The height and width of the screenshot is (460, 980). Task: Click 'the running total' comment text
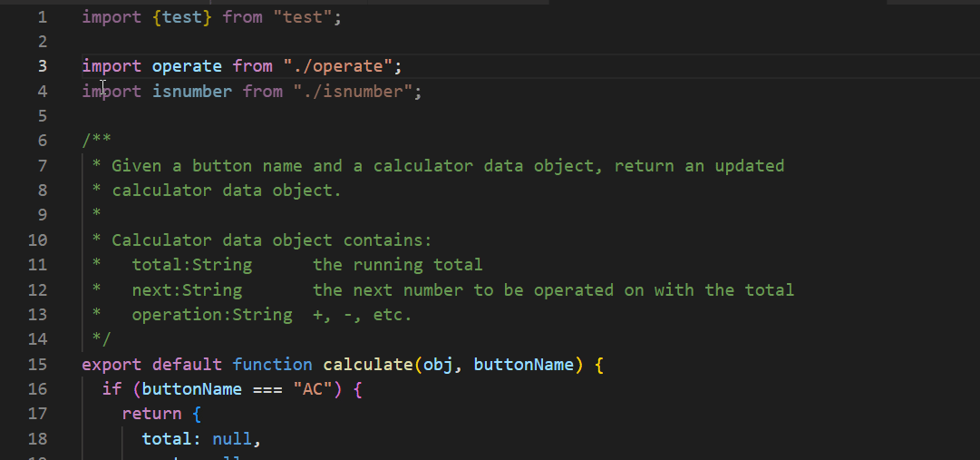[x=397, y=265]
